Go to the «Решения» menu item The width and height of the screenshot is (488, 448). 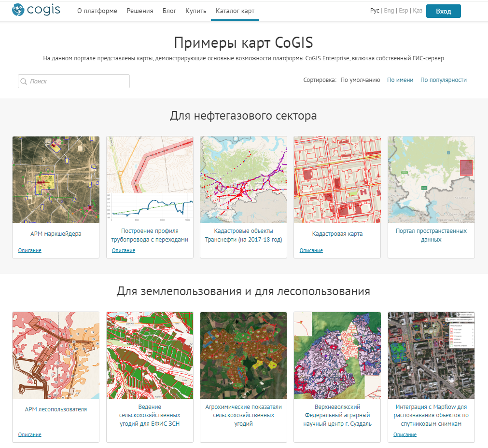coord(140,11)
